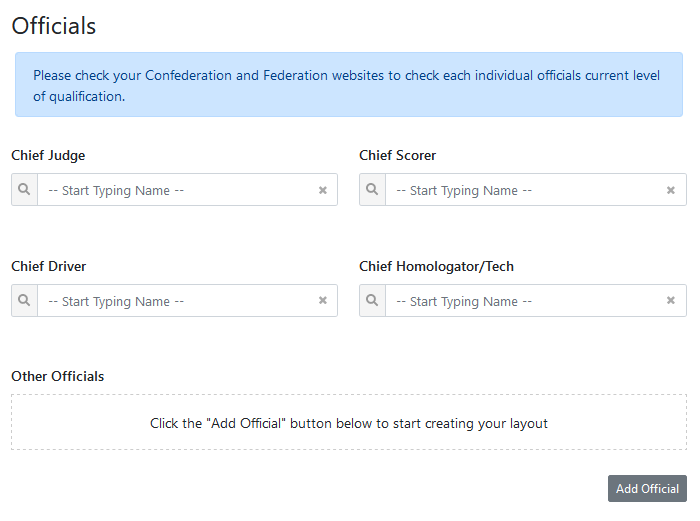
Task: Click the Chief Driver field label
Action: coord(49,267)
